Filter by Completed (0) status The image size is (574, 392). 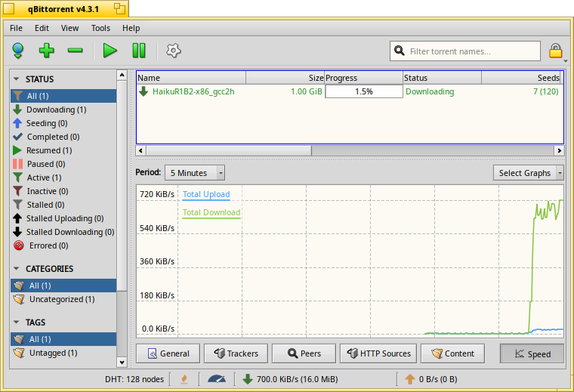pyautogui.click(x=63, y=137)
